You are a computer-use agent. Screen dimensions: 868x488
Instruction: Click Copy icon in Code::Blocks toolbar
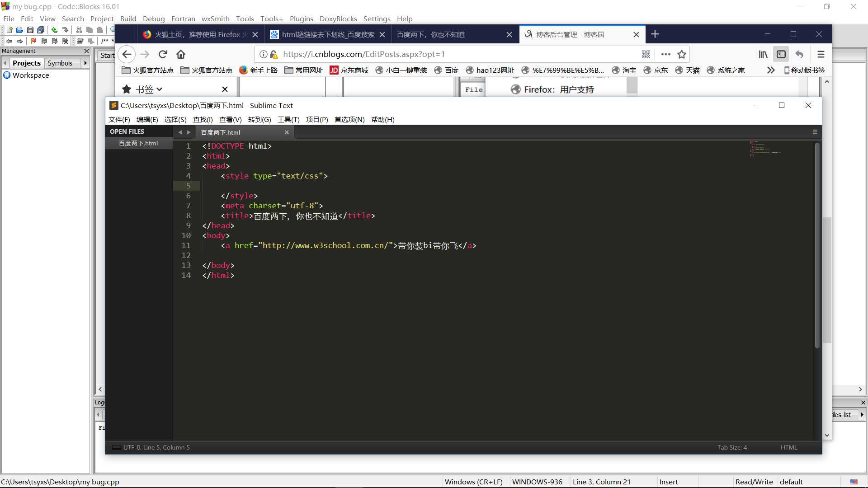tap(90, 30)
